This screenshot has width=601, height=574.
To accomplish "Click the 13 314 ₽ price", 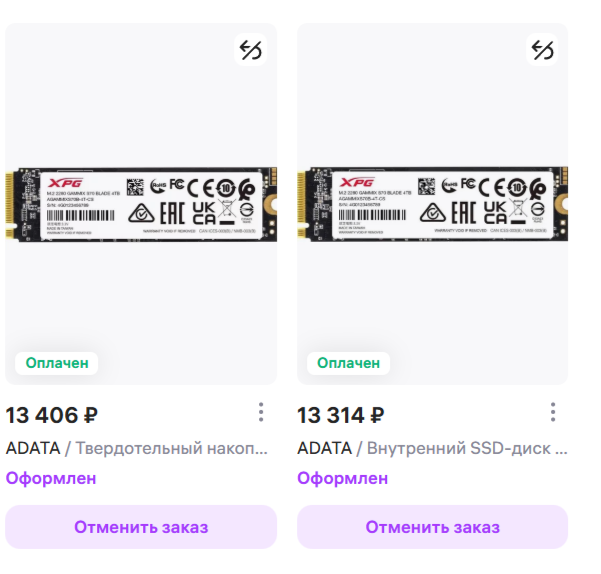I will coord(341,415).
